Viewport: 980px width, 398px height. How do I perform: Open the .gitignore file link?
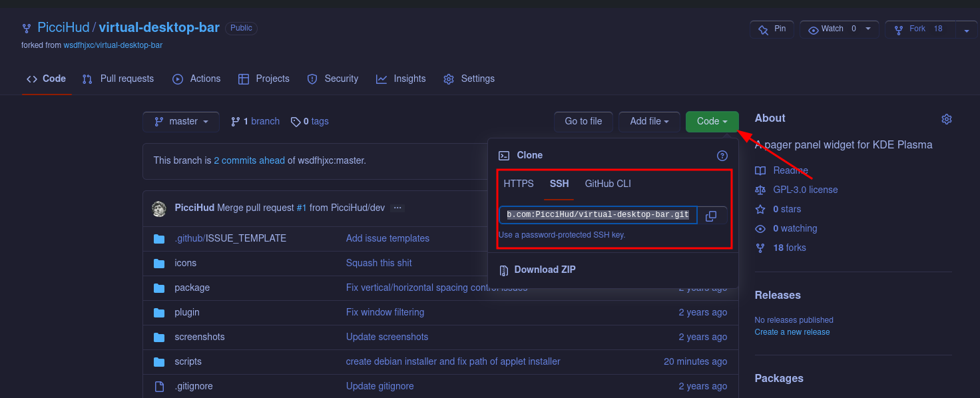pos(194,386)
